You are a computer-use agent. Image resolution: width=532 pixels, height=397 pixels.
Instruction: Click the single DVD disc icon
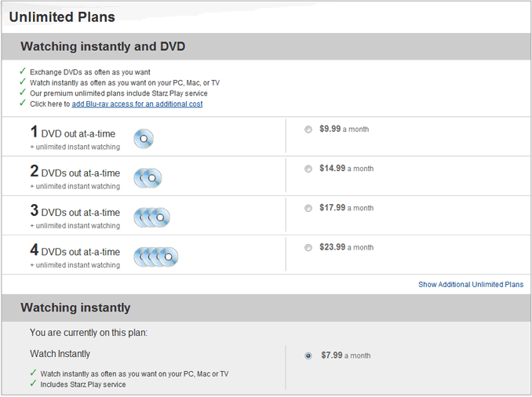click(144, 139)
